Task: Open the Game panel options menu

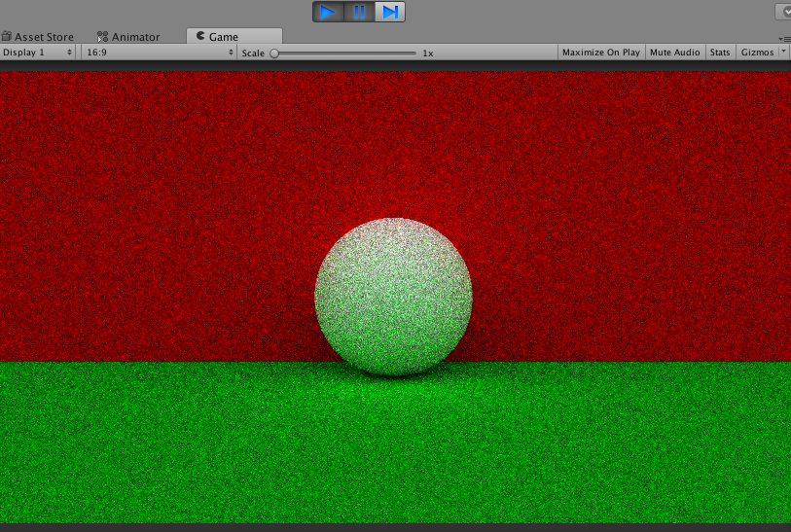Action: click(x=784, y=39)
